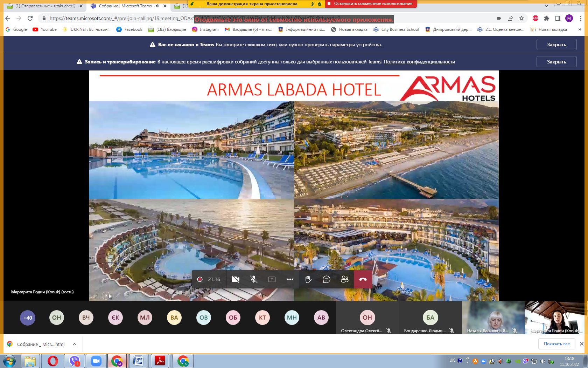Open the Google bookmark
Image resolution: width=588 pixels, height=368 pixels.
pyautogui.click(x=16, y=29)
